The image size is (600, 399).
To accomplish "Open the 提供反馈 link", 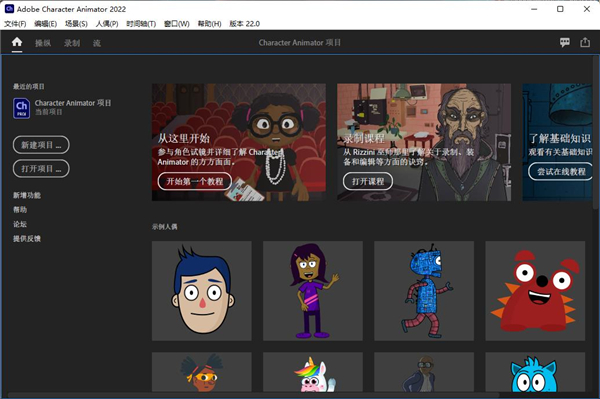I will tap(27, 238).
